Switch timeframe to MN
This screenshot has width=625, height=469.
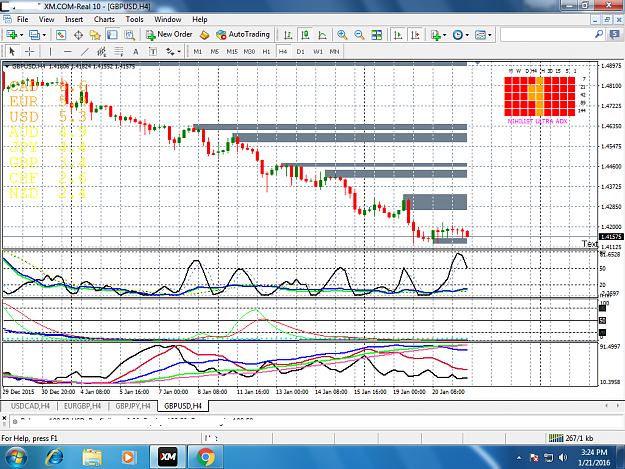click(334, 51)
